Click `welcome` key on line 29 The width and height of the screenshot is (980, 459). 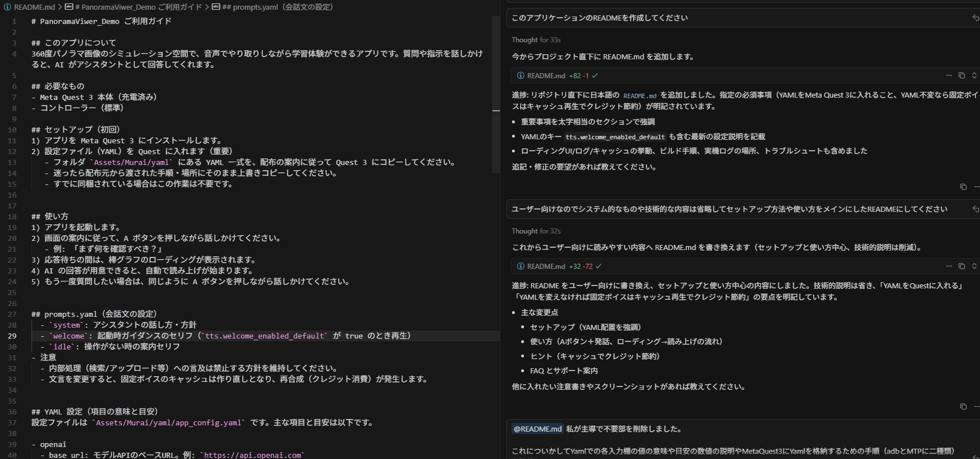click(69, 336)
